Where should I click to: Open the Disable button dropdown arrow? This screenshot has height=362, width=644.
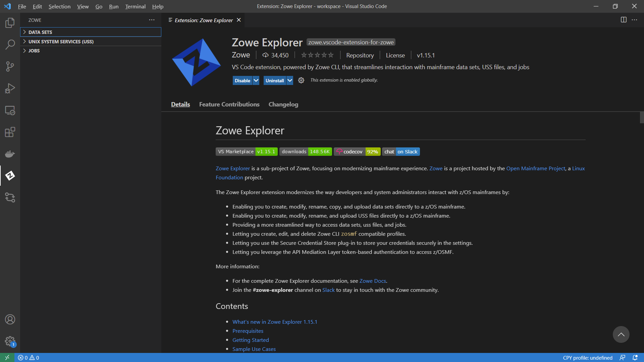tap(256, 81)
